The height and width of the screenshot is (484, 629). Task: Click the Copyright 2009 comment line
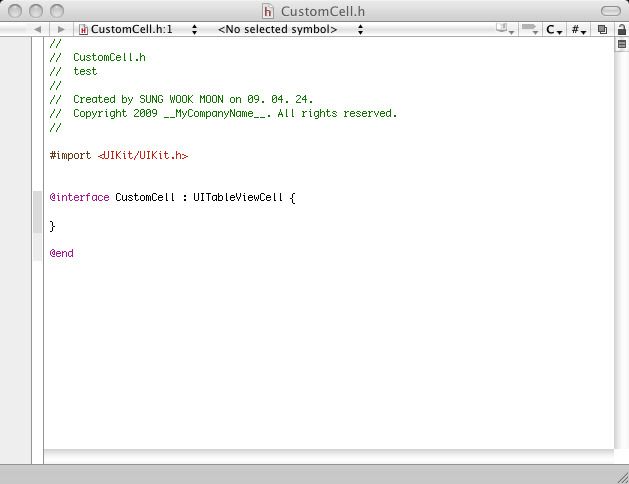[x=223, y=113]
